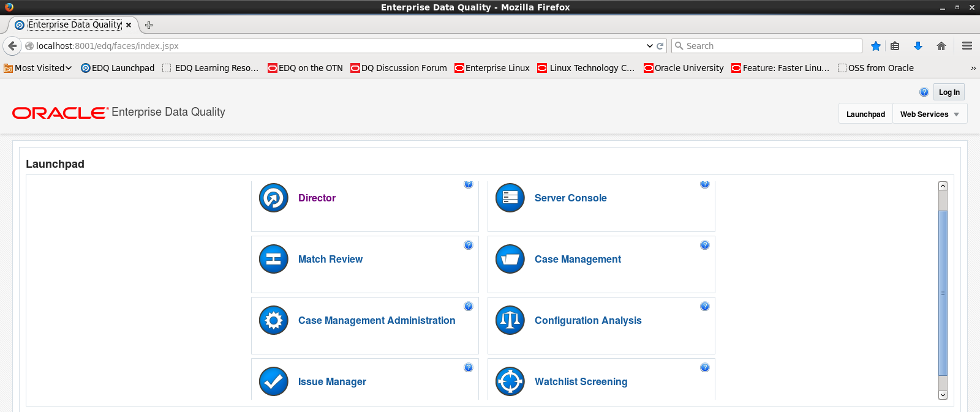The height and width of the screenshot is (412, 980).
Task: Show help for the Case Management tile
Action: [x=705, y=245]
